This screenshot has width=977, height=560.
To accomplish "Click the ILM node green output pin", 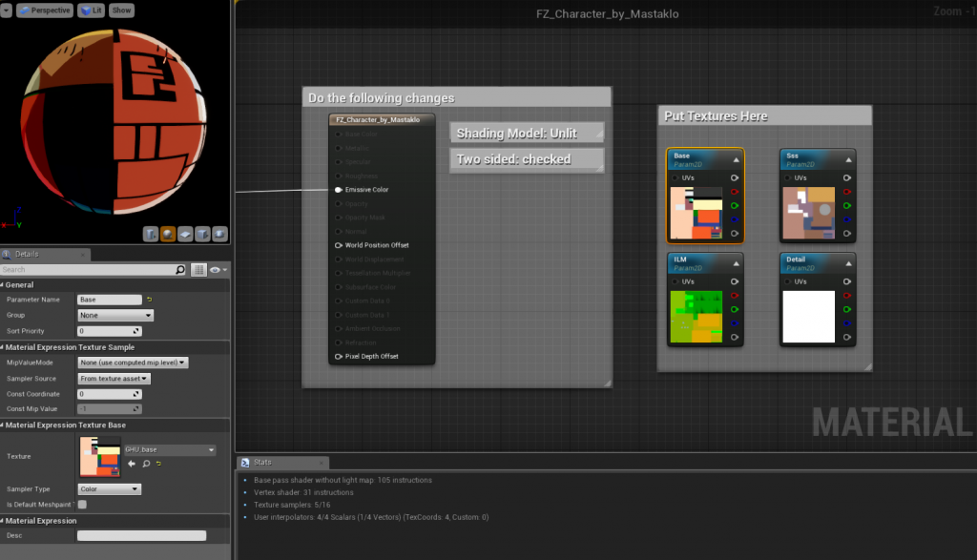I will pos(735,310).
